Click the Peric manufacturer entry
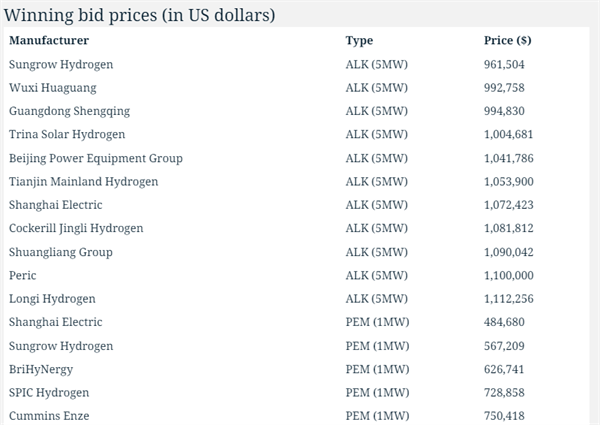Image resolution: width=600 pixels, height=425 pixels. pos(23,275)
